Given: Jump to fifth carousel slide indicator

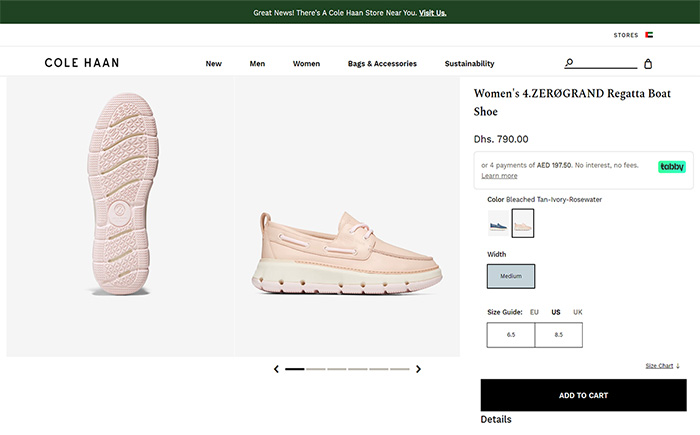Looking at the screenshot, I should coord(379,369).
